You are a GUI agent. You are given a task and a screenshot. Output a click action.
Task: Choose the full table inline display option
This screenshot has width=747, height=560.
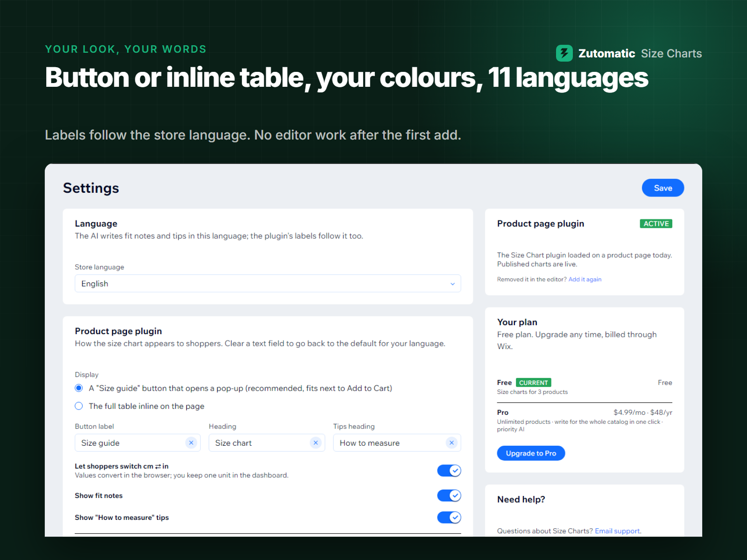[x=79, y=406]
